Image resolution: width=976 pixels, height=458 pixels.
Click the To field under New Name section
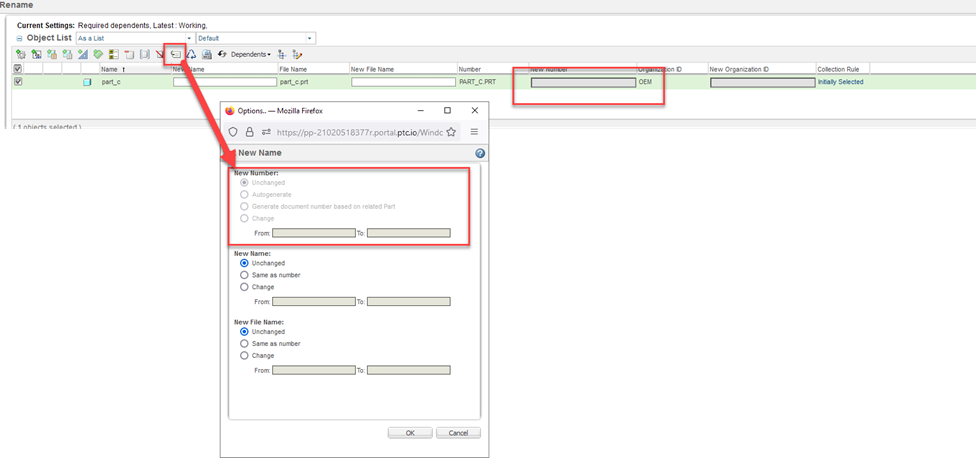pyautogui.click(x=408, y=301)
